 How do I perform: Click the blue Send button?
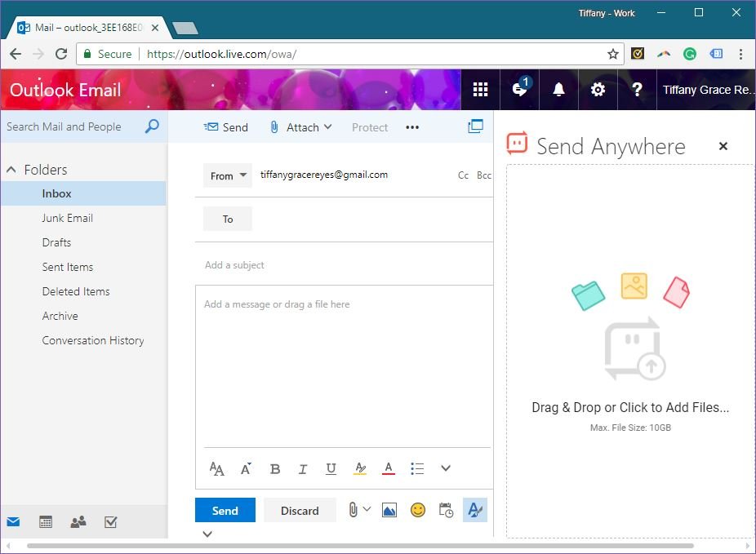pyautogui.click(x=225, y=511)
